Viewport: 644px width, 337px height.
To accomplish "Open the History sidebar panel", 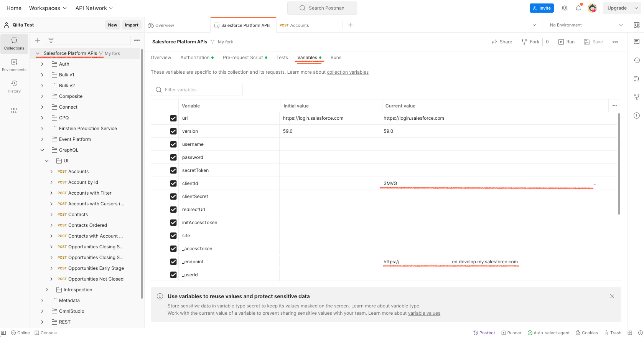I will tap(14, 87).
